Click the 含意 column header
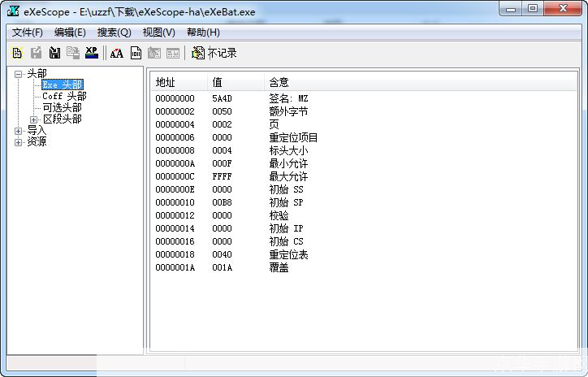The height and width of the screenshot is (377, 588). (x=421, y=82)
